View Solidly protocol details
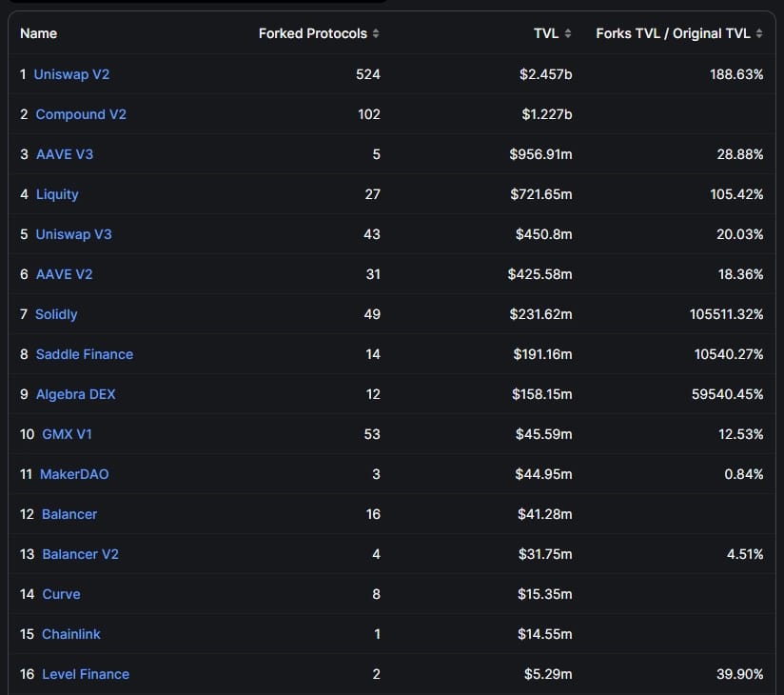This screenshot has width=784, height=695. (56, 314)
